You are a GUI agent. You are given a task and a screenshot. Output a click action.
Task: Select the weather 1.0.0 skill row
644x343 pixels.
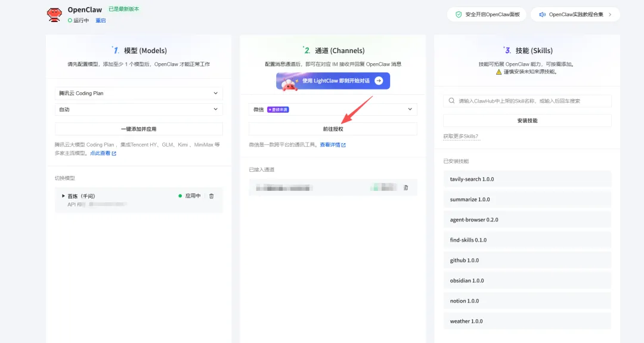(x=527, y=322)
